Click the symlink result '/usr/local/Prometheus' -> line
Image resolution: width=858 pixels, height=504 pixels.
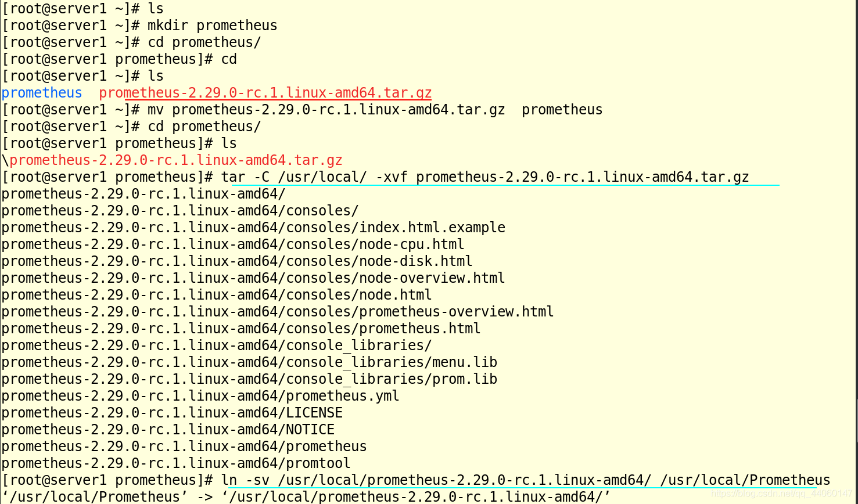[x=306, y=497]
